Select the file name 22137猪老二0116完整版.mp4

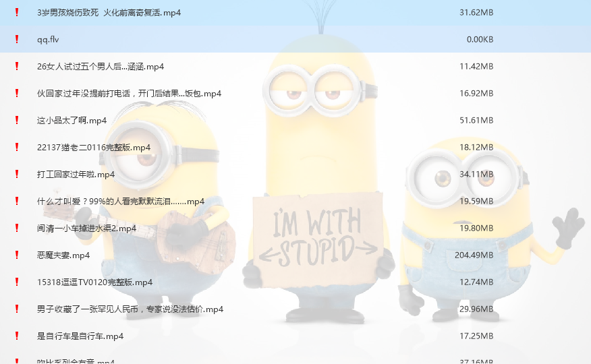94,148
